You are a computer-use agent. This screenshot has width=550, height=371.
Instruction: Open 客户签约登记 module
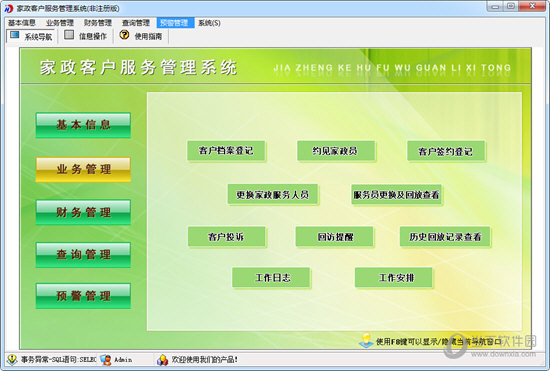446,151
